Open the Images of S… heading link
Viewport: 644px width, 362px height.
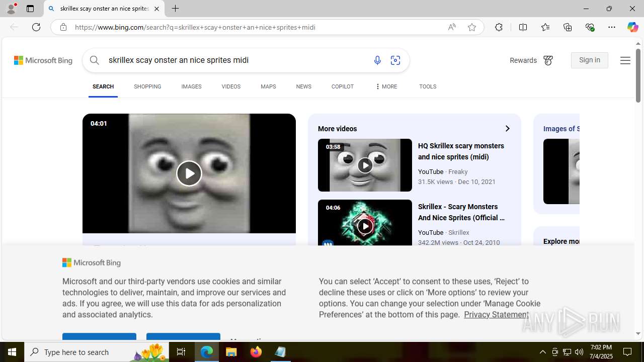coord(561,129)
